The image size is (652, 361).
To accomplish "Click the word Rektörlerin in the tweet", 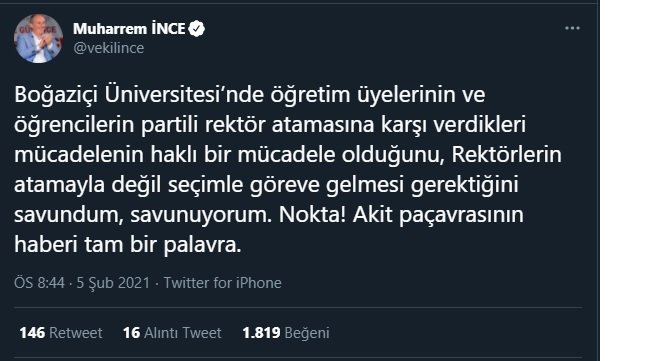I will click(x=506, y=155).
